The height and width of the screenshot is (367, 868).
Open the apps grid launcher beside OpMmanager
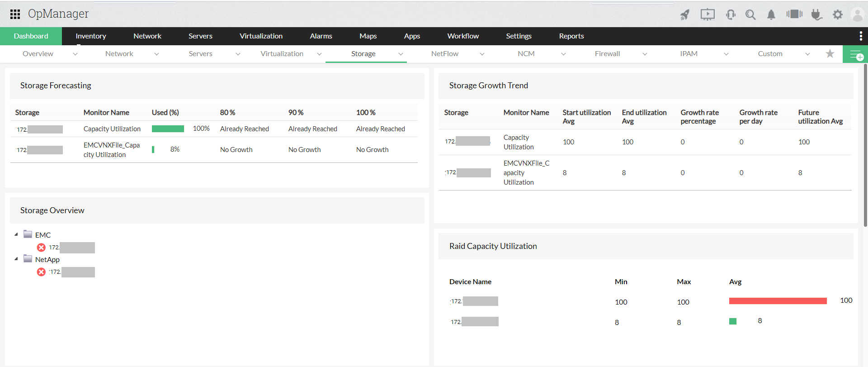pyautogui.click(x=15, y=14)
